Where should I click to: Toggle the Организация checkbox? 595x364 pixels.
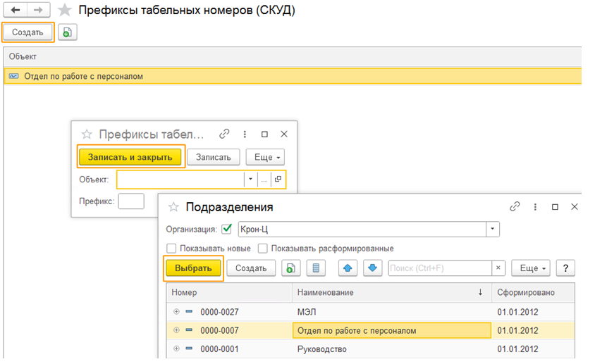(226, 229)
